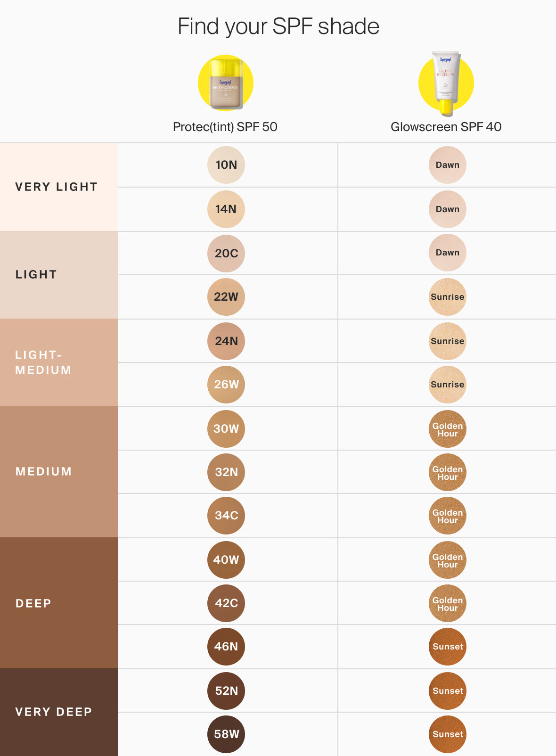Select the 34C shade swatch

[226, 516]
